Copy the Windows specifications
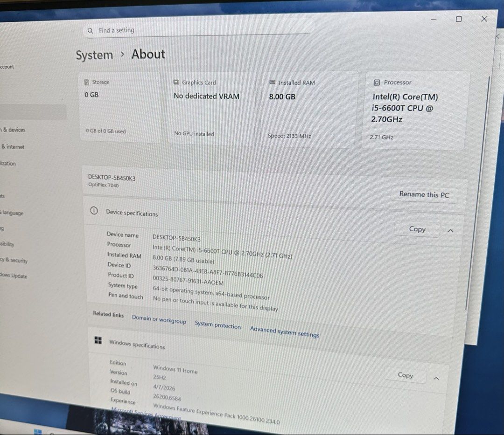Viewport: 504px width, 435px height. pos(405,375)
